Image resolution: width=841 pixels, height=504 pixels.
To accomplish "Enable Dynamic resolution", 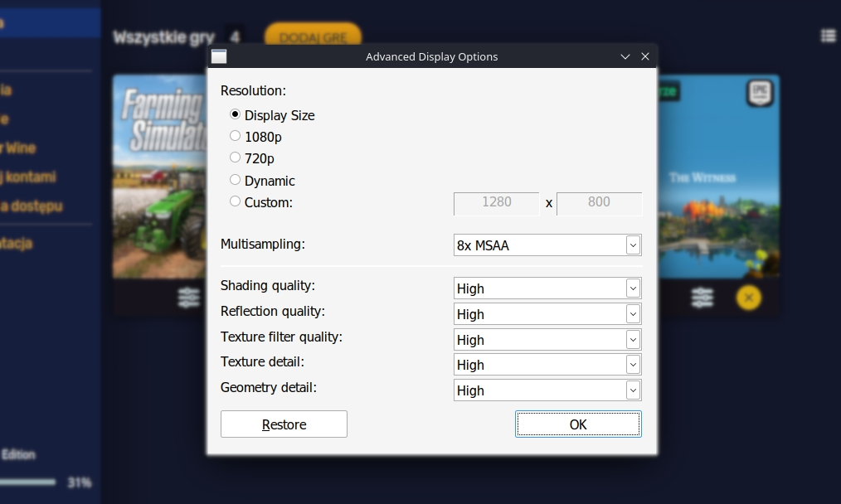I will [235, 180].
